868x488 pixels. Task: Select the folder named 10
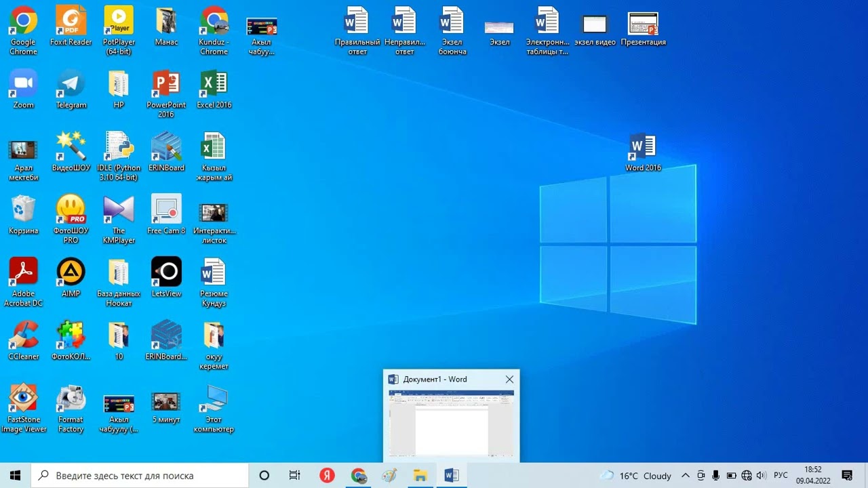tap(119, 341)
